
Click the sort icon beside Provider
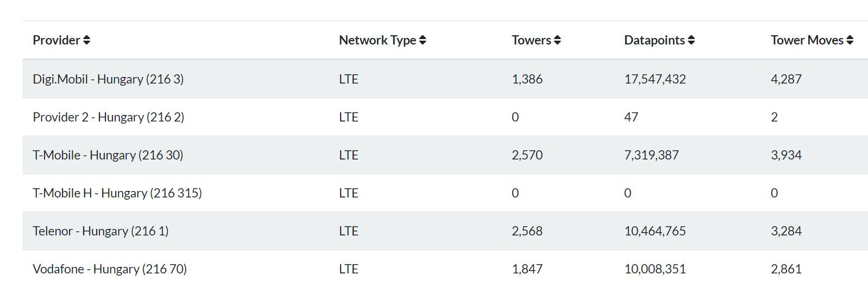tap(87, 40)
